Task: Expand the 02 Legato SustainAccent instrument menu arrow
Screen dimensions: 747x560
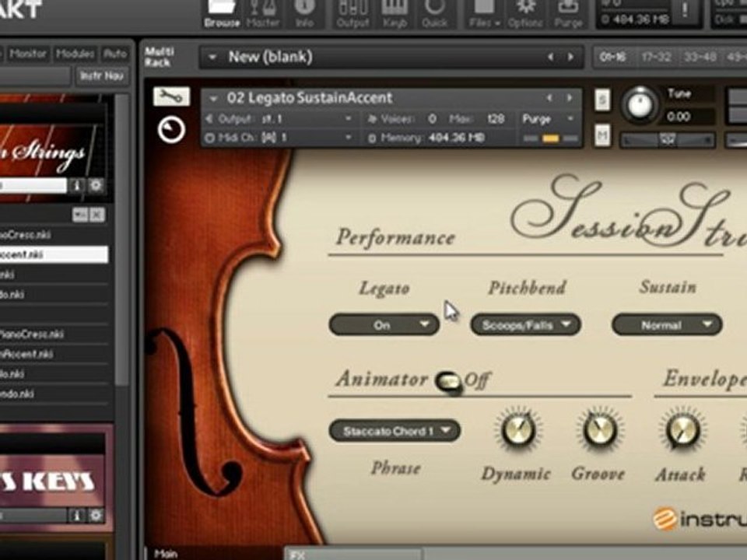Action: coord(213,99)
